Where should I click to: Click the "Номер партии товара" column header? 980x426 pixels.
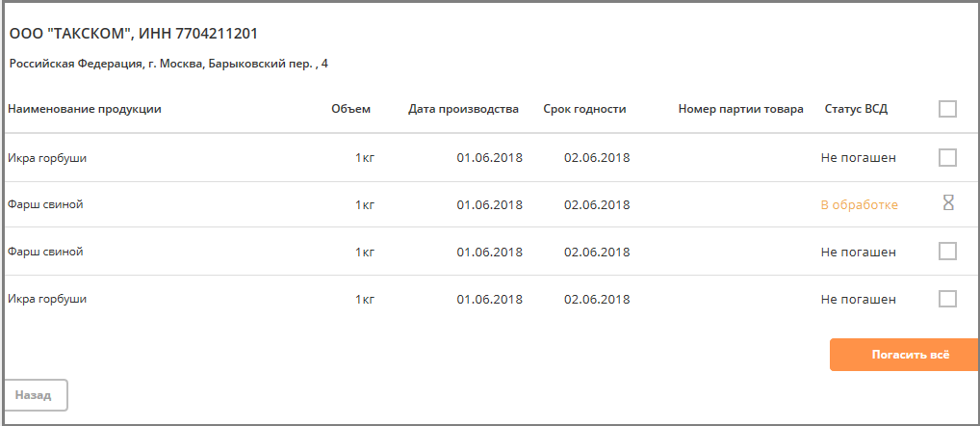point(740,110)
